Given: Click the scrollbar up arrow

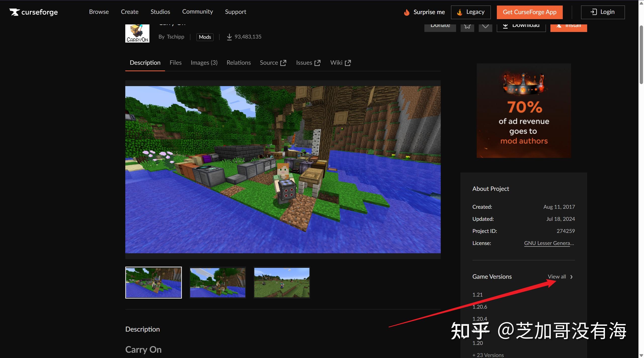Looking at the screenshot, I should tap(641, 3).
